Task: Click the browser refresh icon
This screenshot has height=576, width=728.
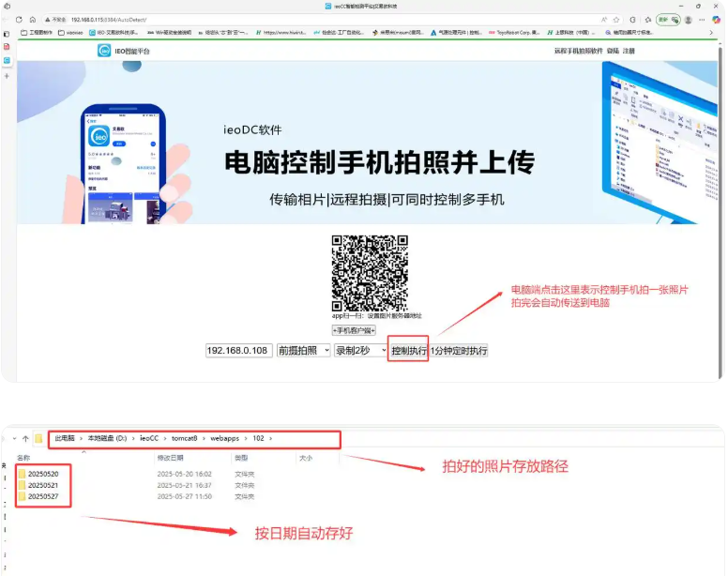Action: coord(19,20)
